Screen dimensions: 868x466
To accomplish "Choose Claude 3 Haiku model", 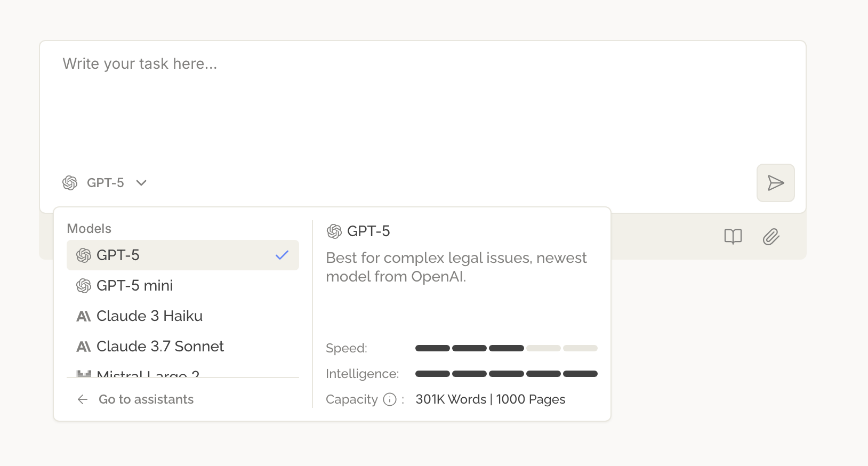I will (x=183, y=316).
